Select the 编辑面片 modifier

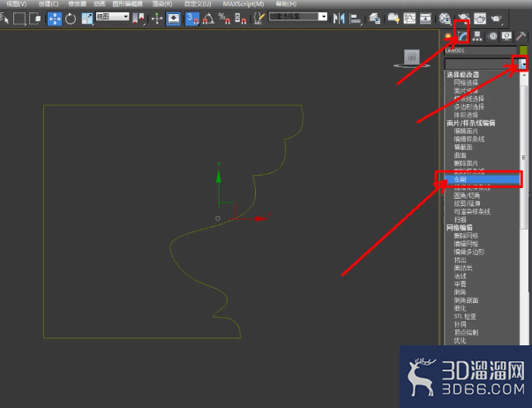tap(466, 131)
